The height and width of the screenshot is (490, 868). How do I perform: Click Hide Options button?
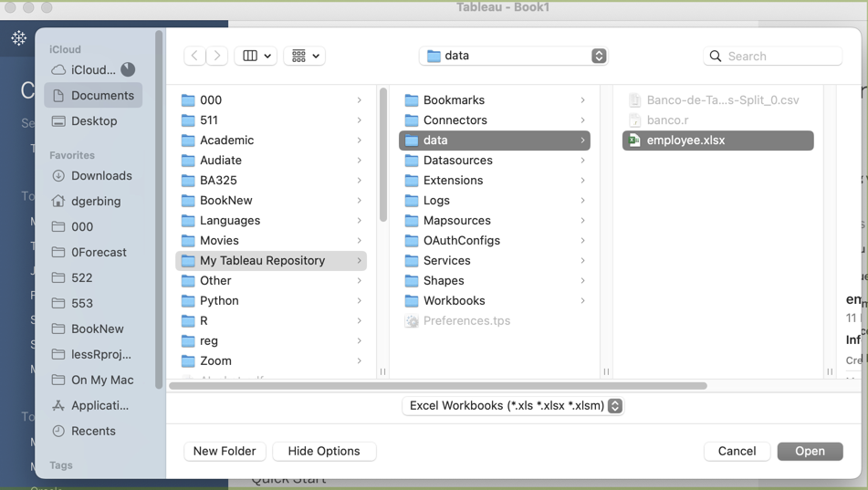tap(324, 452)
